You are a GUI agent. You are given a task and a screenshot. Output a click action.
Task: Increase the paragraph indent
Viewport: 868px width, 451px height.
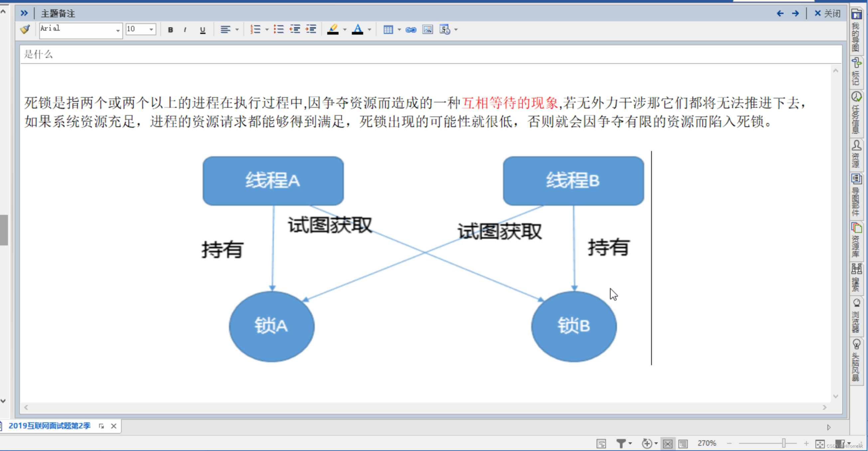point(311,30)
